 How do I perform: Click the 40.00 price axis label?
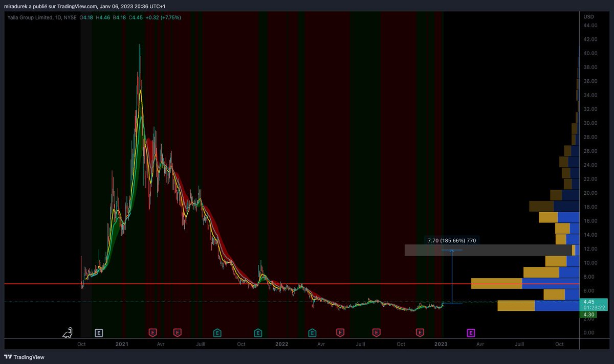coord(590,53)
